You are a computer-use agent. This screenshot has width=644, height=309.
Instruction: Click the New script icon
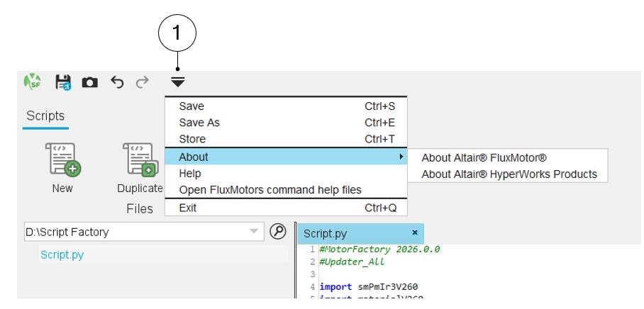click(62, 159)
